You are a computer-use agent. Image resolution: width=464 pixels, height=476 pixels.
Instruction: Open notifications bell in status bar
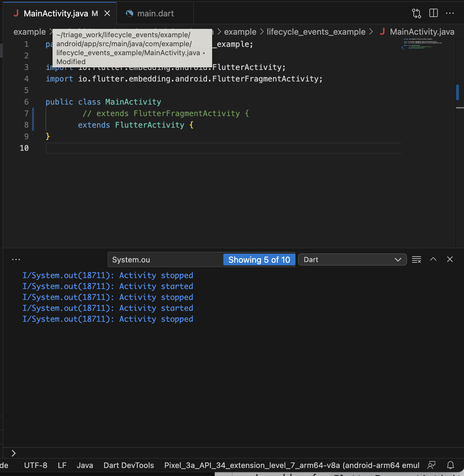coord(451,465)
